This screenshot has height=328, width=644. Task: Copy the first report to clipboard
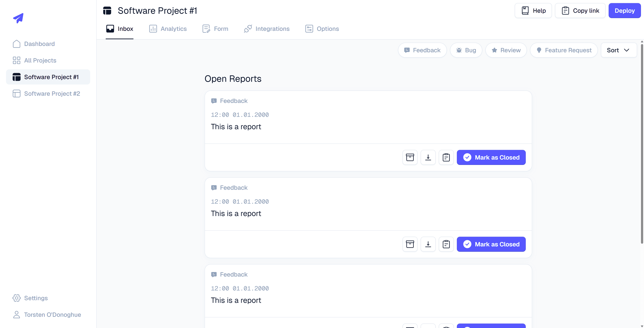coord(446,157)
